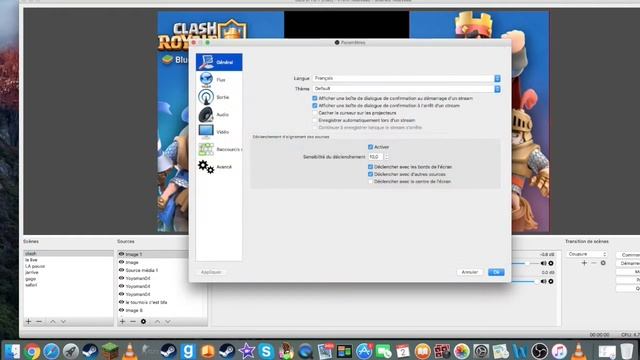Open the Thème dropdown

pyautogui.click(x=407, y=89)
